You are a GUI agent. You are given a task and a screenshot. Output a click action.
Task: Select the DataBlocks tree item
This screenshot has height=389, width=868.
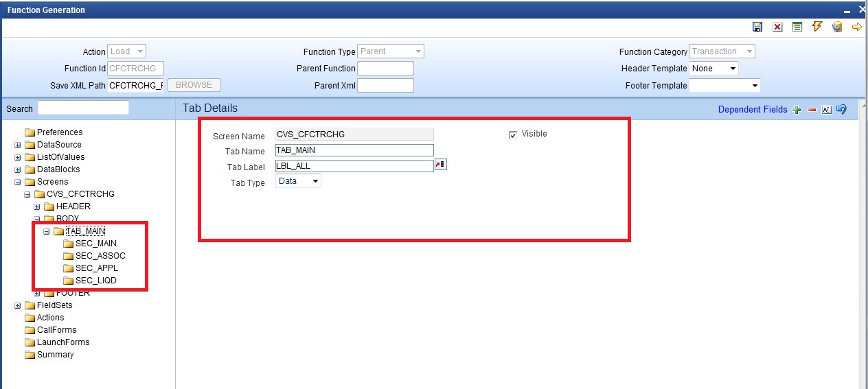point(58,169)
